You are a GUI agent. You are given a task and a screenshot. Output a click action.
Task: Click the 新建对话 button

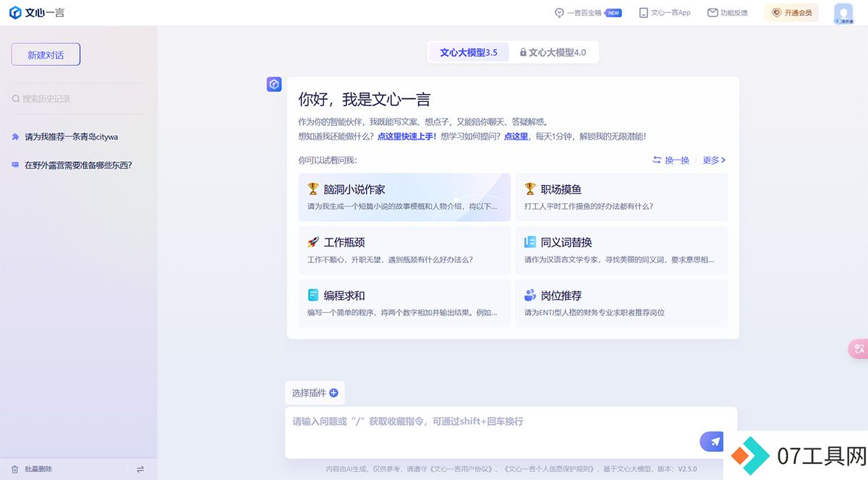coord(46,55)
